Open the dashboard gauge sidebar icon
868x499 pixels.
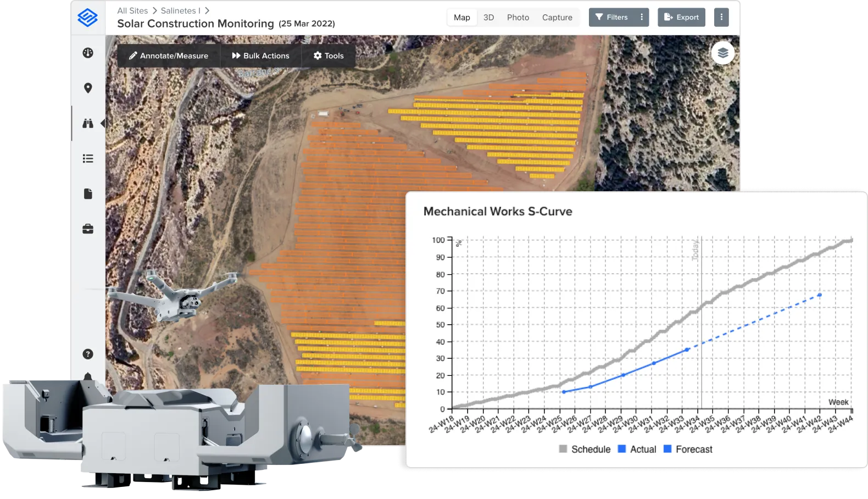point(88,53)
